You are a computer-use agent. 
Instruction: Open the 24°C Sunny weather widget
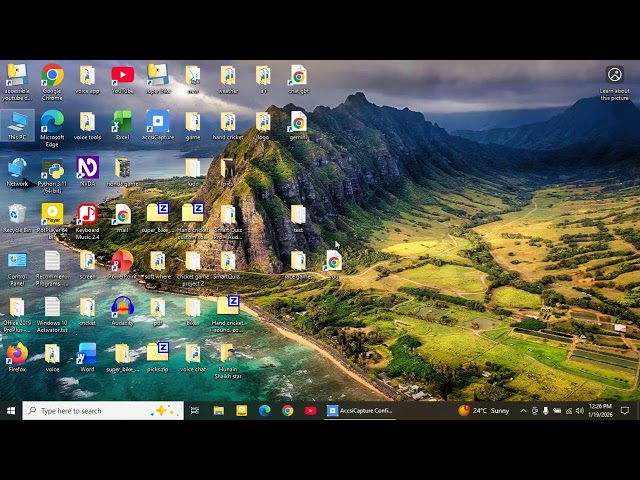[x=484, y=411]
